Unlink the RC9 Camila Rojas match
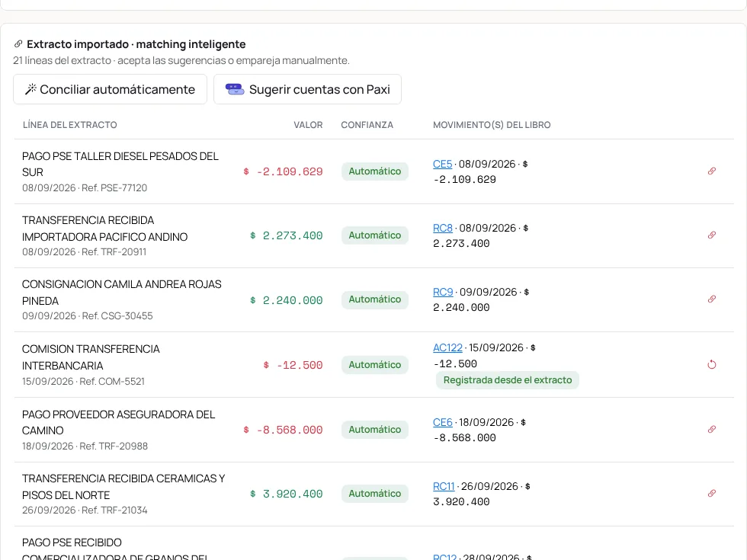Screen dimensions: 747x560 [x=712, y=299]
